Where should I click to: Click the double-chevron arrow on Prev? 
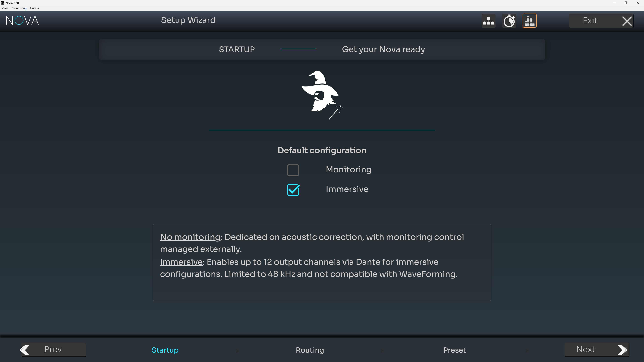(25, 350)
